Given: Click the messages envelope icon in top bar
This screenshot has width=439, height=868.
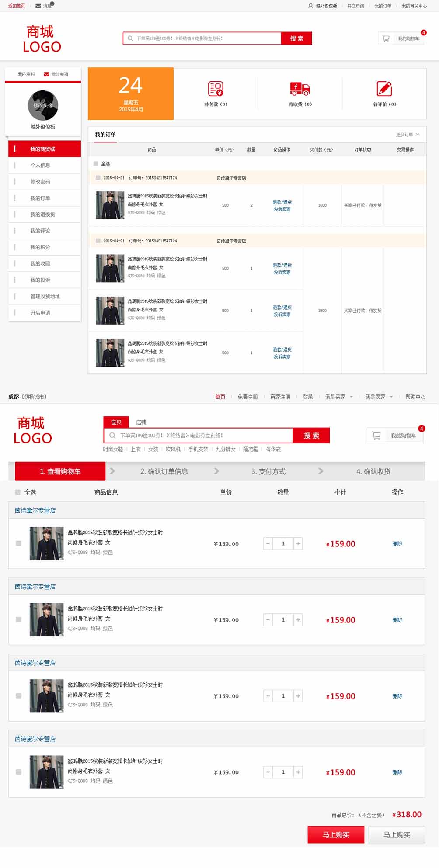Looking at the screenshot, I should [x=38, y=6].
